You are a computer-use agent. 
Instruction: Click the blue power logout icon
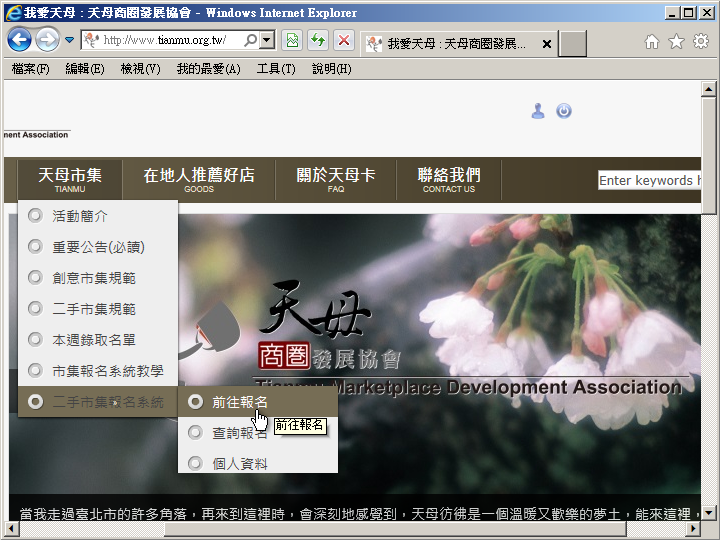(564, 111)
